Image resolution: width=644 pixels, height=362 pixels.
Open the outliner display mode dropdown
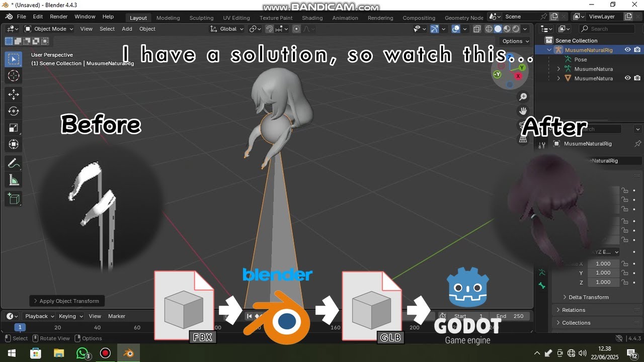[x=564, y=29]
